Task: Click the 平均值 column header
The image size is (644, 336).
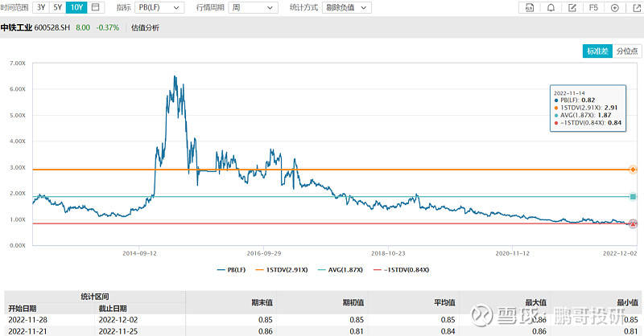Action: coord(444,302)
